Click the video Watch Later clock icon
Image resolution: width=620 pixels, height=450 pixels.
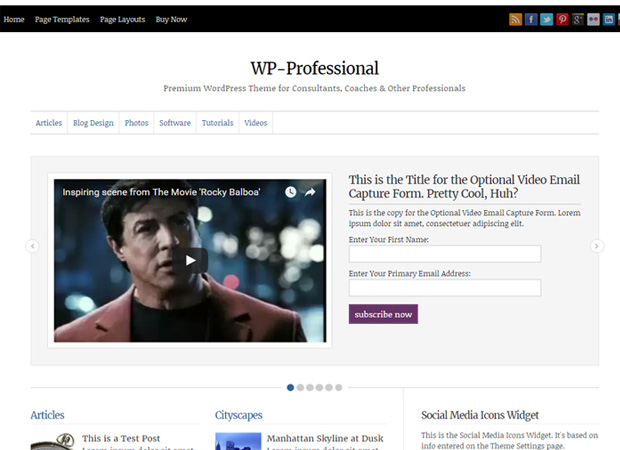pyautogui.click(x=291, y=192)
